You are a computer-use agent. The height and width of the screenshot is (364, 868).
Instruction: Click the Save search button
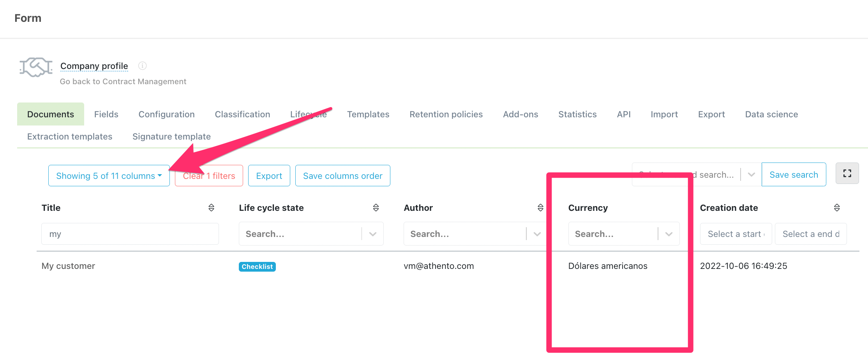pyautogui.click(x=794, y=175)
